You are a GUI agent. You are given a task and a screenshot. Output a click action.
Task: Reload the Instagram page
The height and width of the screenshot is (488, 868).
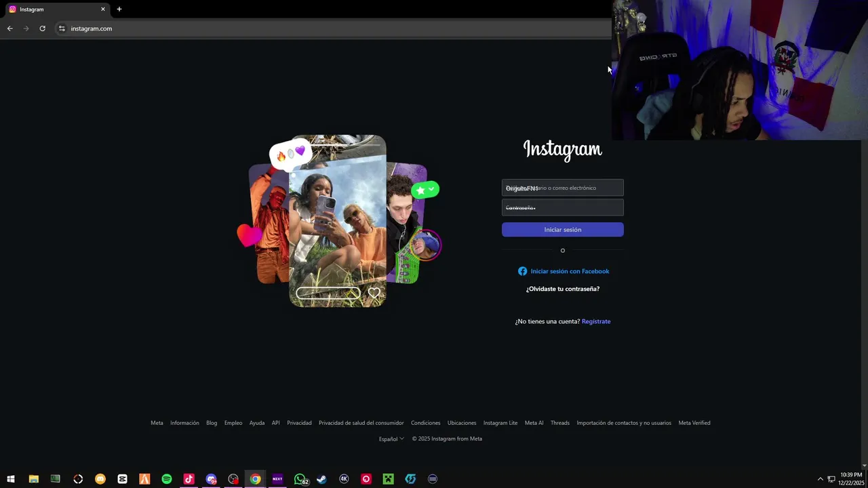(42, 28)
